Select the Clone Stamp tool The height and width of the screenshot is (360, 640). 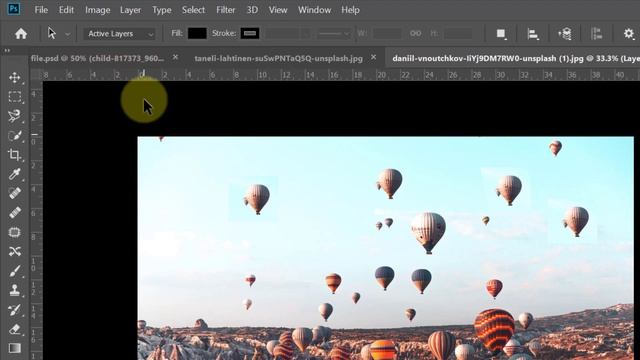(x=15, y=290)
